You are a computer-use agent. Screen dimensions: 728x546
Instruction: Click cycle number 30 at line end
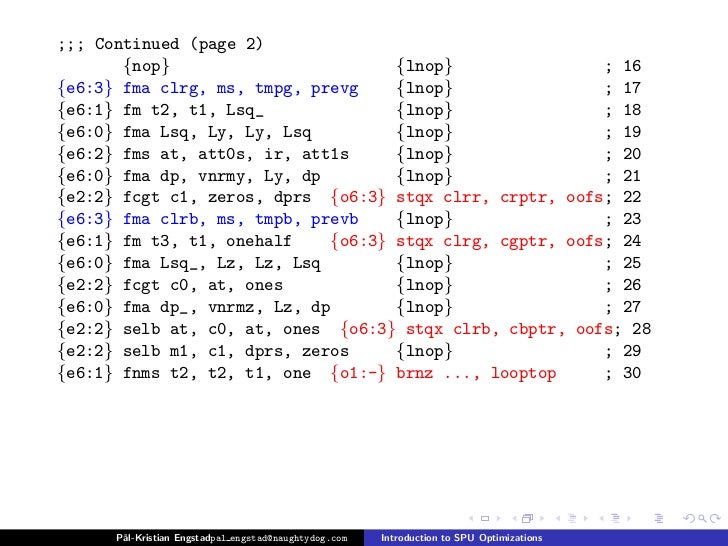(x=632, y=373)
